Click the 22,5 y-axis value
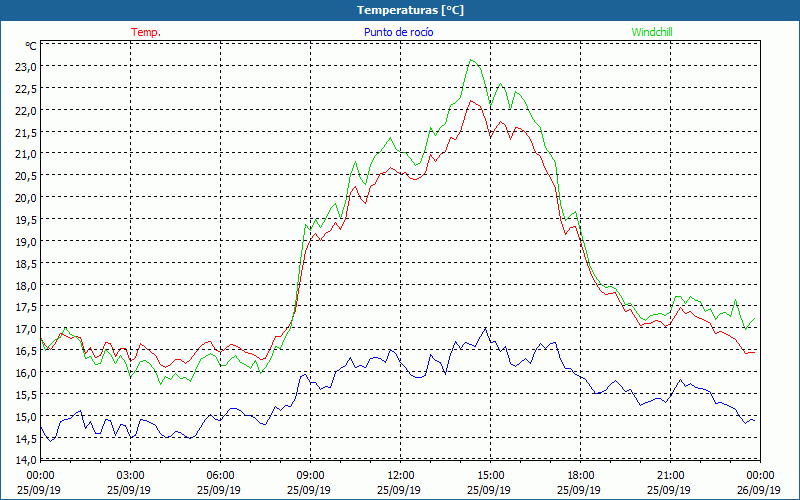The image size is (800, 500). (27, 89)
